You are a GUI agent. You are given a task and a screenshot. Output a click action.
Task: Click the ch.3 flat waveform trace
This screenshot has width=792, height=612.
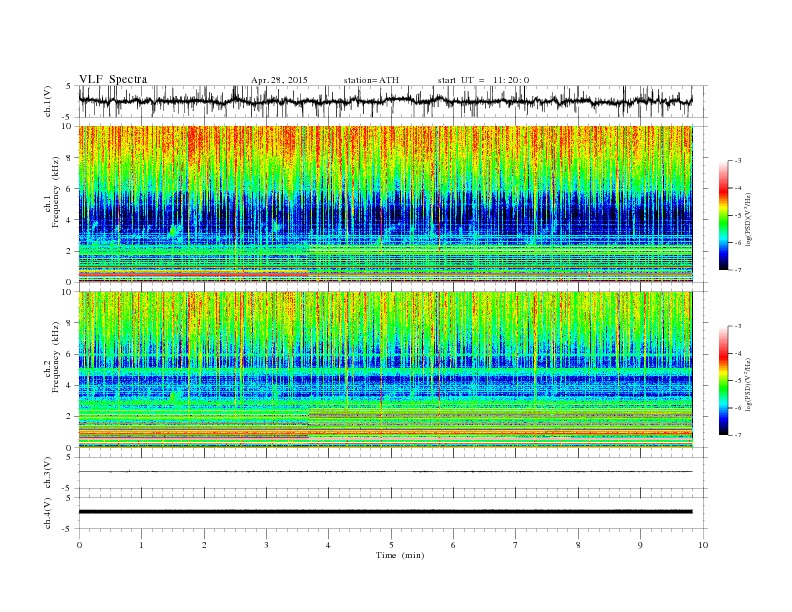coord(385,472)
